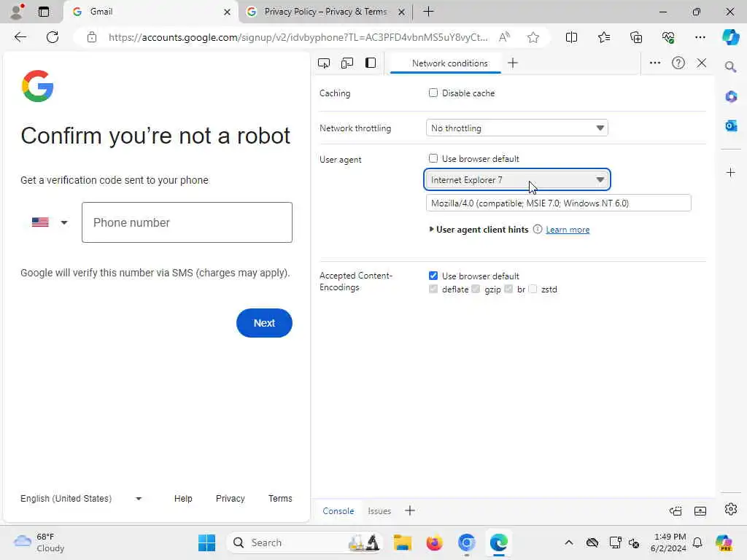Focus the Phone number input field
Image resolution: width=747 pixels, height=560 pixels.
(x=187, y=222)
